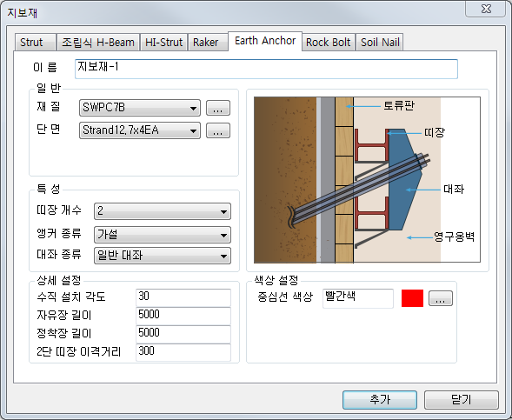Open browse button next to 재질 dropdown
Screen dimensions: 512x420
coord(218,108)
